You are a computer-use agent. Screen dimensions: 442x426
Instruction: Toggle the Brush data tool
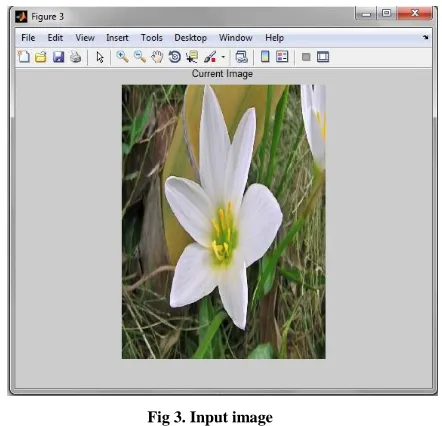(210, 57)
